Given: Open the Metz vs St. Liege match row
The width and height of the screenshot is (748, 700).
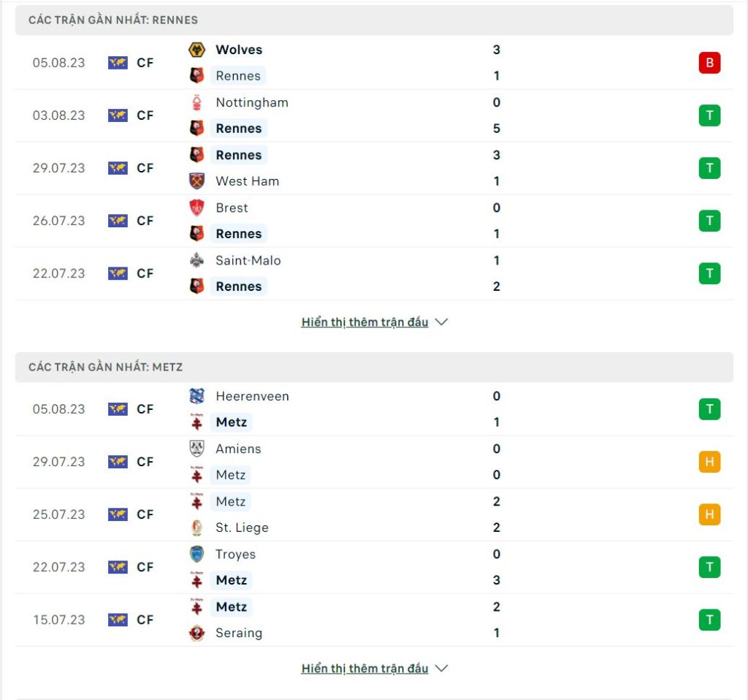Looking at the screenshot, I should pos(374,514).
